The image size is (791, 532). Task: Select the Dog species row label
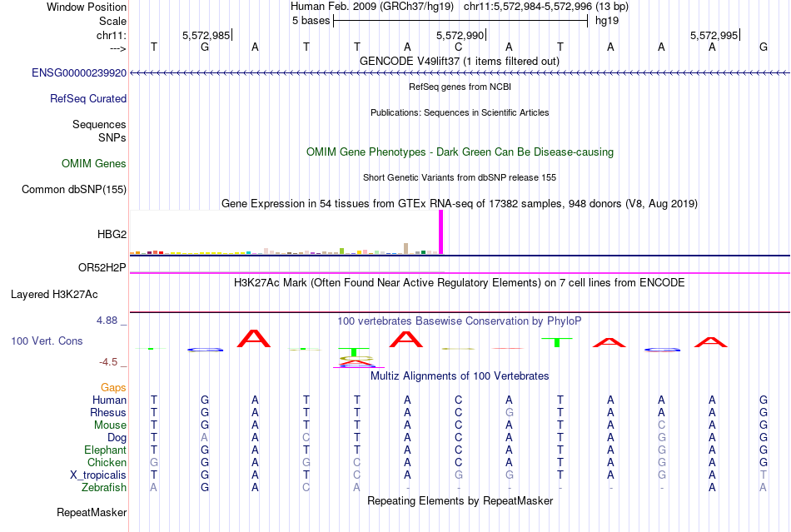click(117, 438)
